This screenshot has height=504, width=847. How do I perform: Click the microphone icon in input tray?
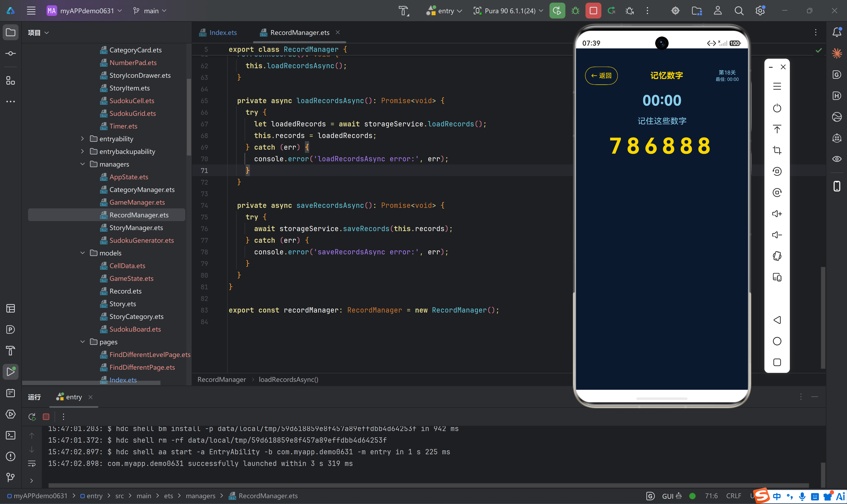coord(802,496)
